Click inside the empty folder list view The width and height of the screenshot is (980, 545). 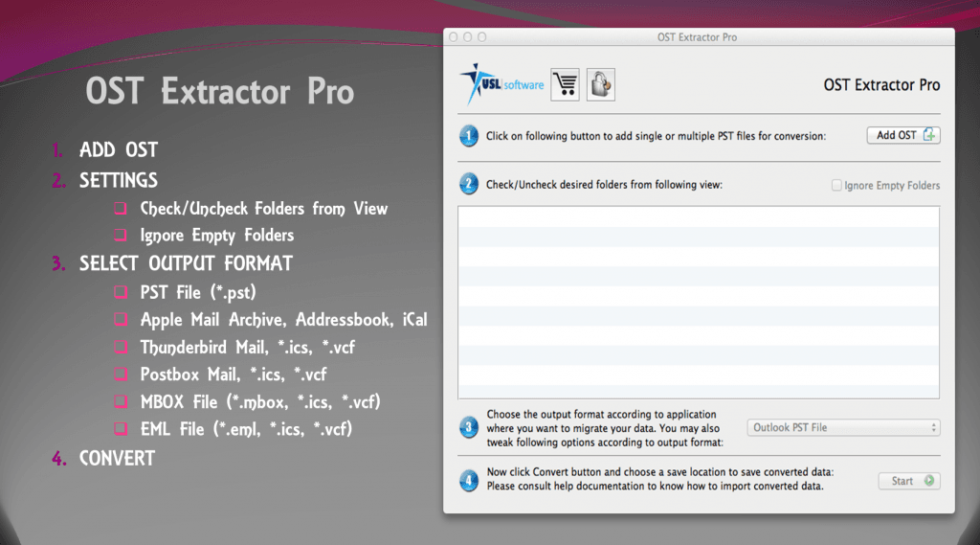click(x=698, y=302)
